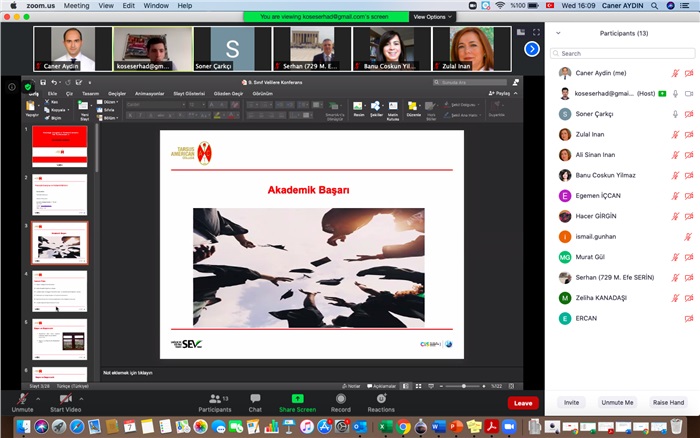Open the View Options dropdown
This screenshot has height=438, width=700.
coord(432,17)
